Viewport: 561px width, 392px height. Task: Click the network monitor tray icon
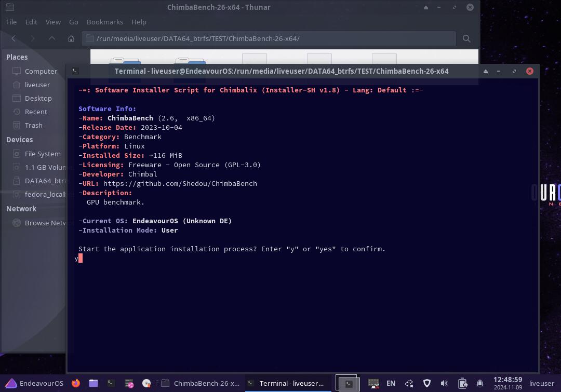click(373, 383)
